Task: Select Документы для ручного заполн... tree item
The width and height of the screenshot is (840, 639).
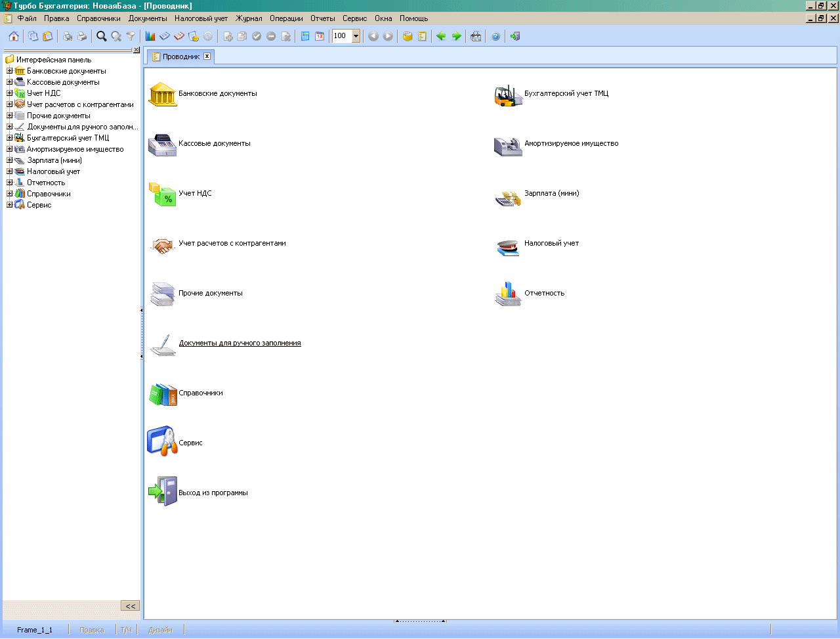Action: click(83, 127)
